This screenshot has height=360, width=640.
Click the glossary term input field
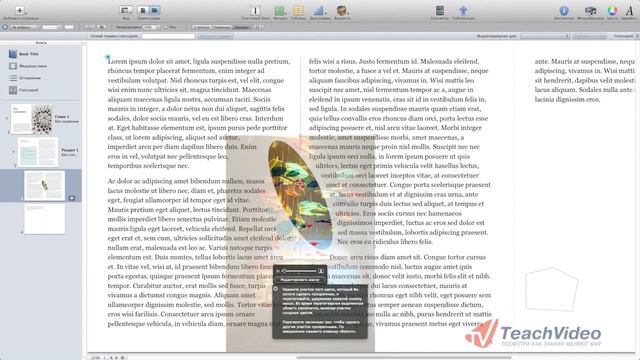click(x=168, y=36)
